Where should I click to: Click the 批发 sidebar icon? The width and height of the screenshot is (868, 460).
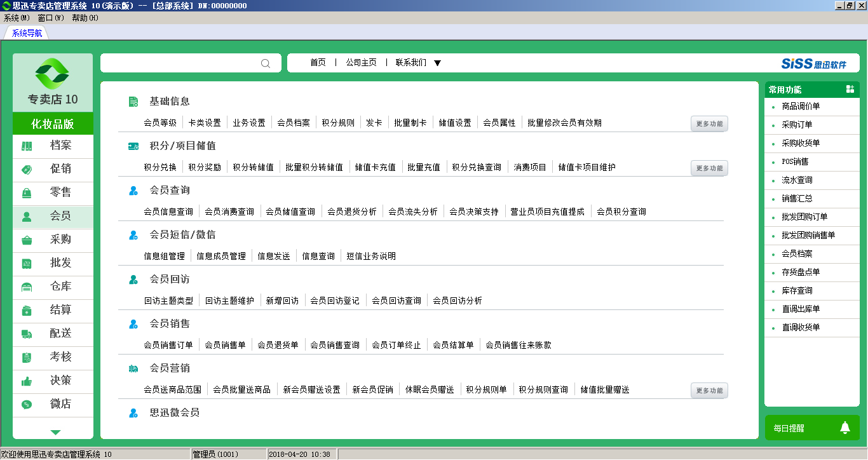tap(27, 264)
